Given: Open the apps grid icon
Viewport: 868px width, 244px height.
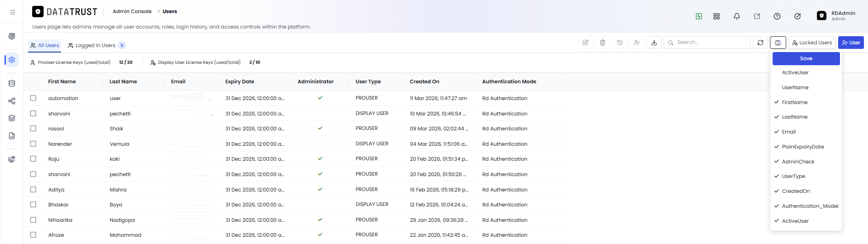Looking at the screenshot, I should [x=717, y=16].
